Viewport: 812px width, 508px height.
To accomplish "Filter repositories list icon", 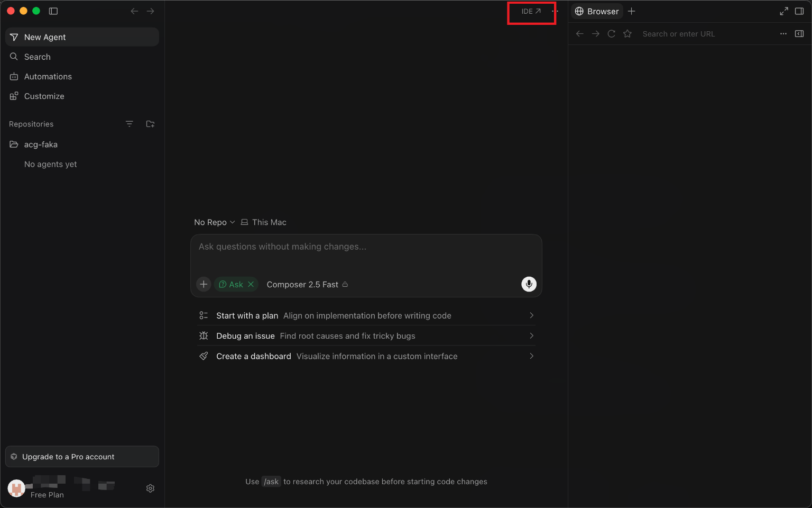I will (x=130, y=124).
